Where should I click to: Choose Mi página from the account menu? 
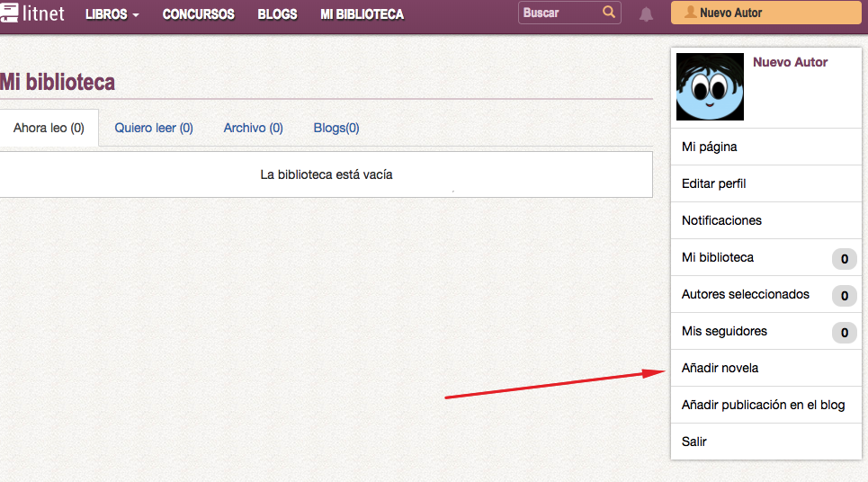(766, 147)
